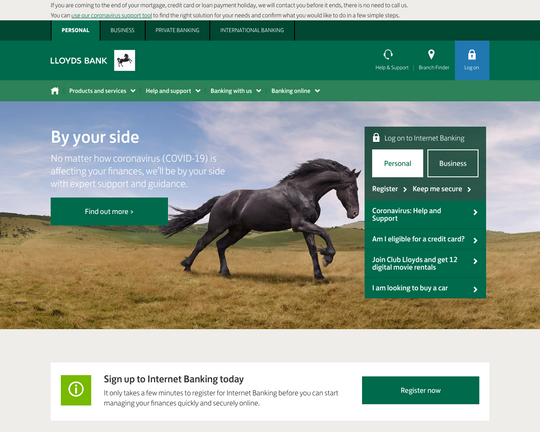Click the black horse hero image

pos(263,219)
